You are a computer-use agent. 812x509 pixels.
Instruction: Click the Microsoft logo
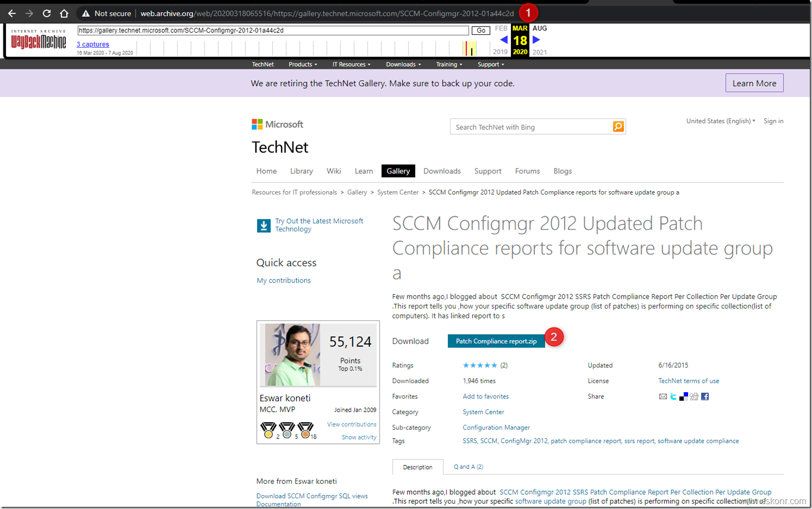(277, 124)
